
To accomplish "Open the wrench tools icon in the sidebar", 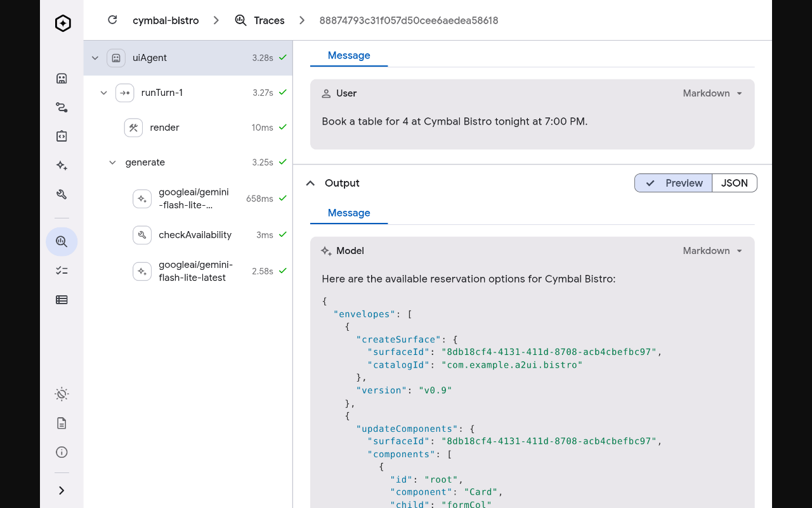I will coord(62,195).
